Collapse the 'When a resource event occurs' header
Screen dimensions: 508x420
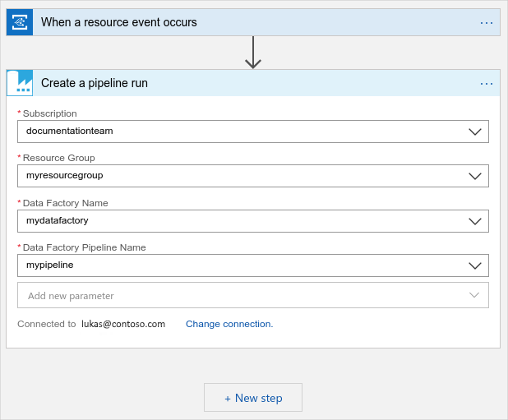click(x=119, y=22)
